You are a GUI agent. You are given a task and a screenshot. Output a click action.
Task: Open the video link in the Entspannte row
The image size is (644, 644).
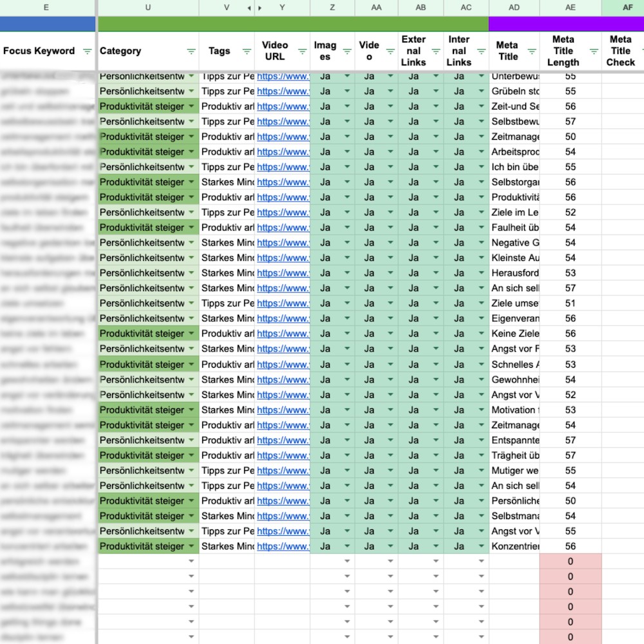pyautogui.click(x=283, y=440)
